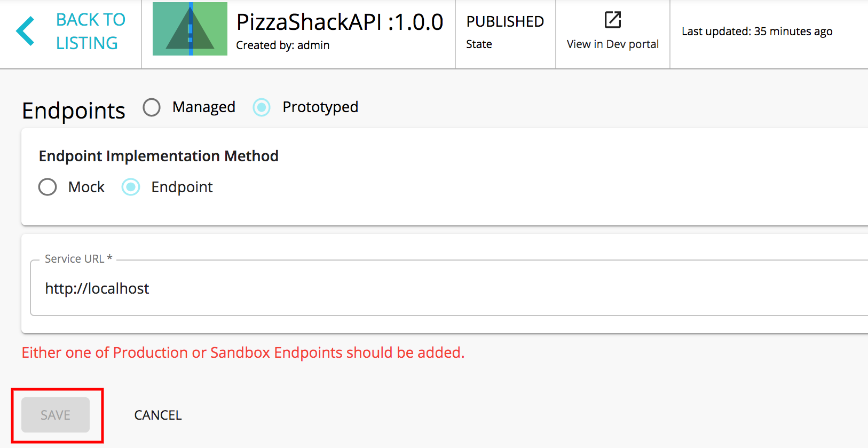Click the Production or Sandbox warning message
The width and height of the screenshot is (868, 448).
243,352
